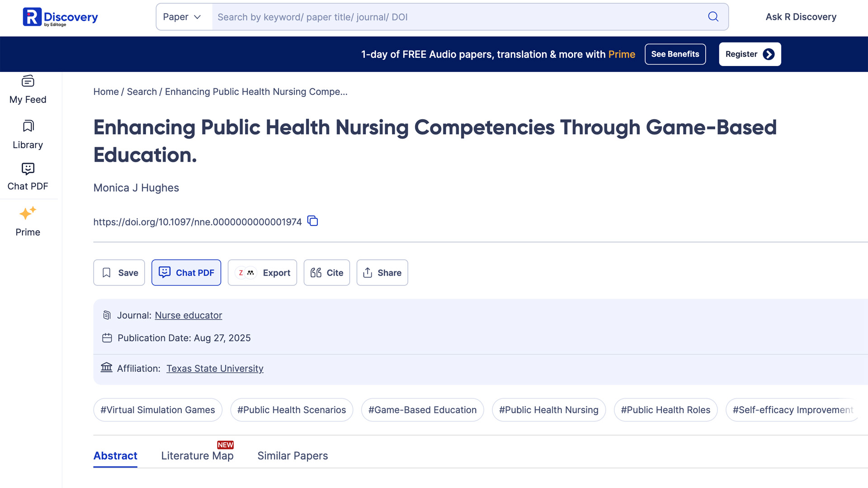Open Texas State University affiliation link

[x=215, y=369]
